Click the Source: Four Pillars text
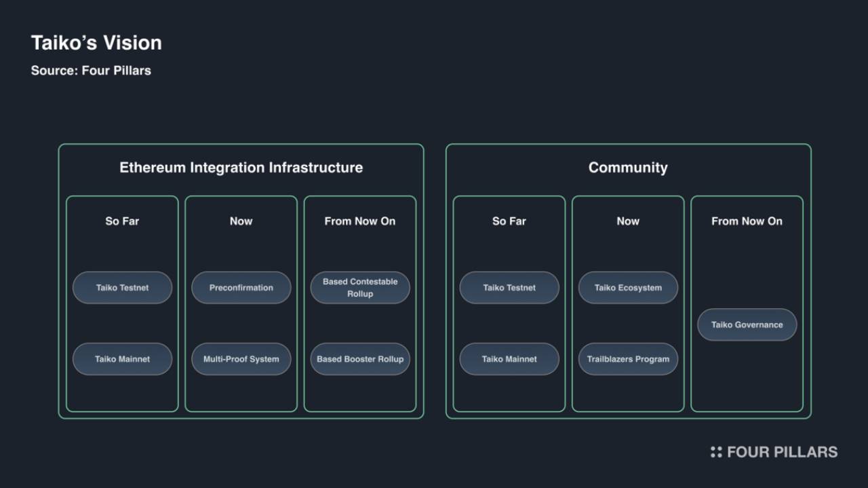This screenshot has width=868, height=488. click(x=91, y=71)
